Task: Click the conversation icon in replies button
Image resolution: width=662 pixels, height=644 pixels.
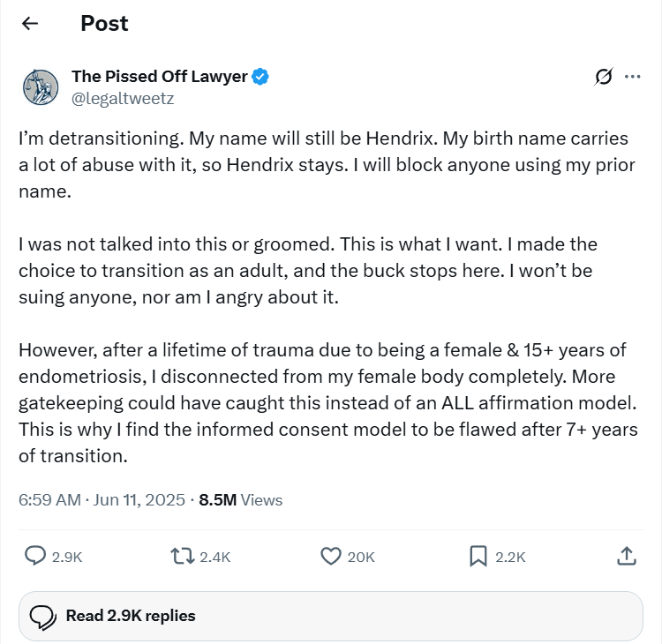Action: [42, 617]
